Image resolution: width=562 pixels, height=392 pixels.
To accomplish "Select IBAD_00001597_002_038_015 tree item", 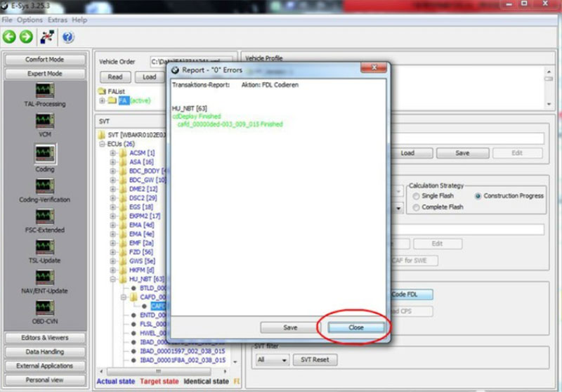I will click(x=183, y=351).
